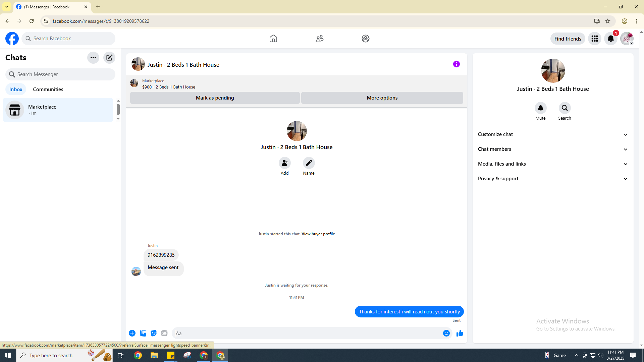Bookmark this page with star icon
The height and width of the screenshot is (362, 644).
click(608, 21)
